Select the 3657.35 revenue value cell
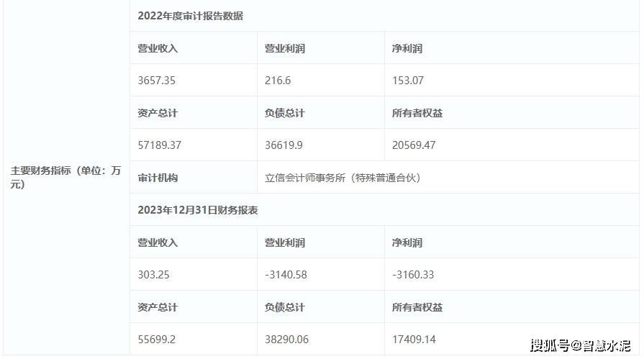The width and height of the screenshot is (644, 359). (157, 81)
